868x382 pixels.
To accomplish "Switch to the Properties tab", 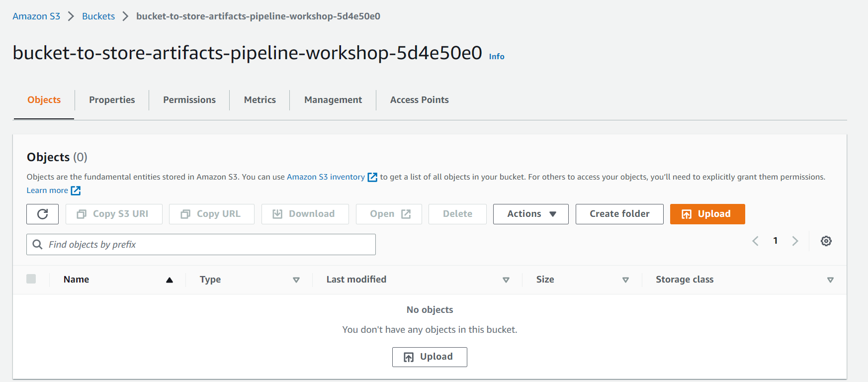I will [112, 100].
